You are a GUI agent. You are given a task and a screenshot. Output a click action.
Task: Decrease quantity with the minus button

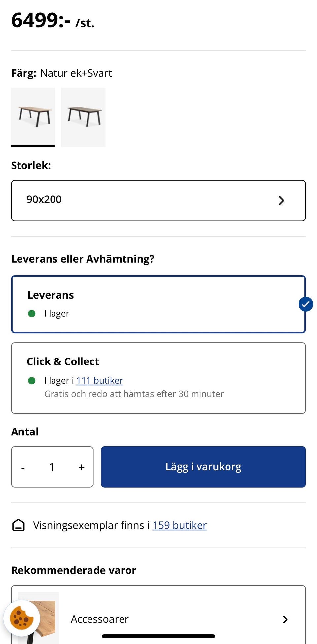click(23, 468)
